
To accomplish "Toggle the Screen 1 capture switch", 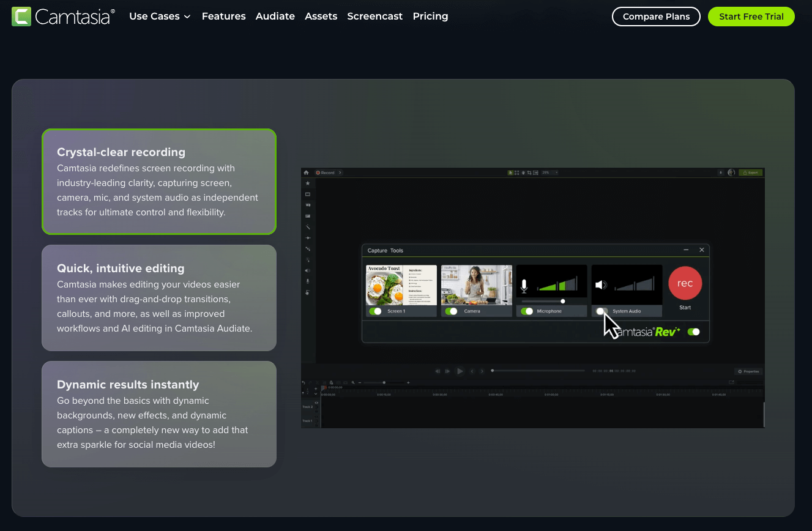I will point(375,311).
